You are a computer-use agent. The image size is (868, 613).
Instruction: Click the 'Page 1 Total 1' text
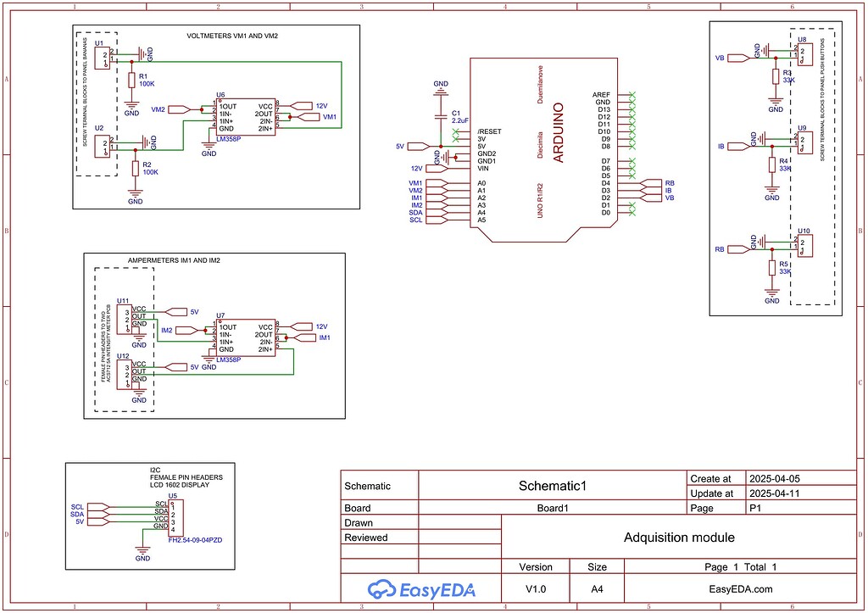click(x=741, y=567)
